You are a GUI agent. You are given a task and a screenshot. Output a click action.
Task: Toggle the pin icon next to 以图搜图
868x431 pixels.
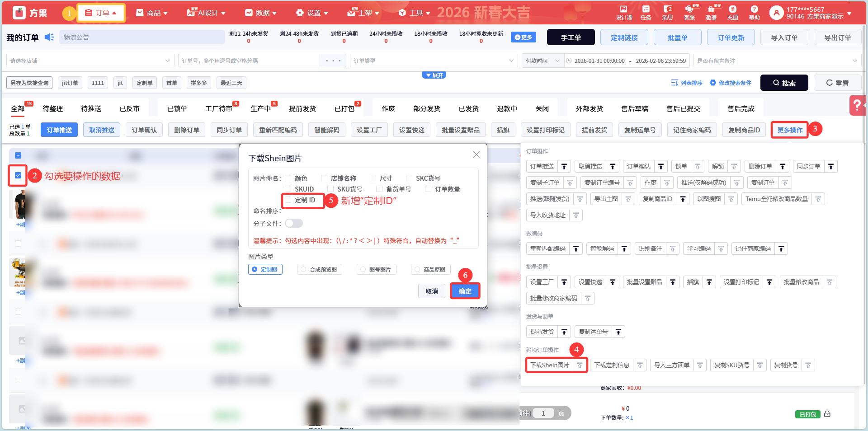coord(731,199)
